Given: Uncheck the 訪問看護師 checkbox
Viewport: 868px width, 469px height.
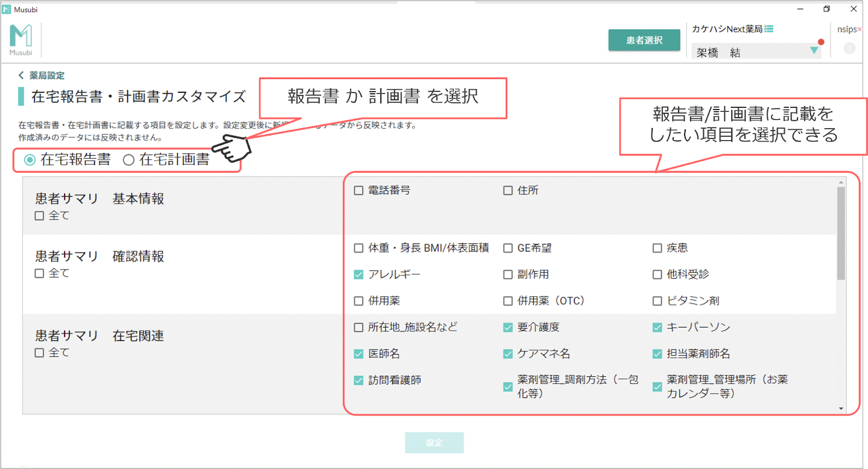Looking at the screenshot, I should [359, 381].
